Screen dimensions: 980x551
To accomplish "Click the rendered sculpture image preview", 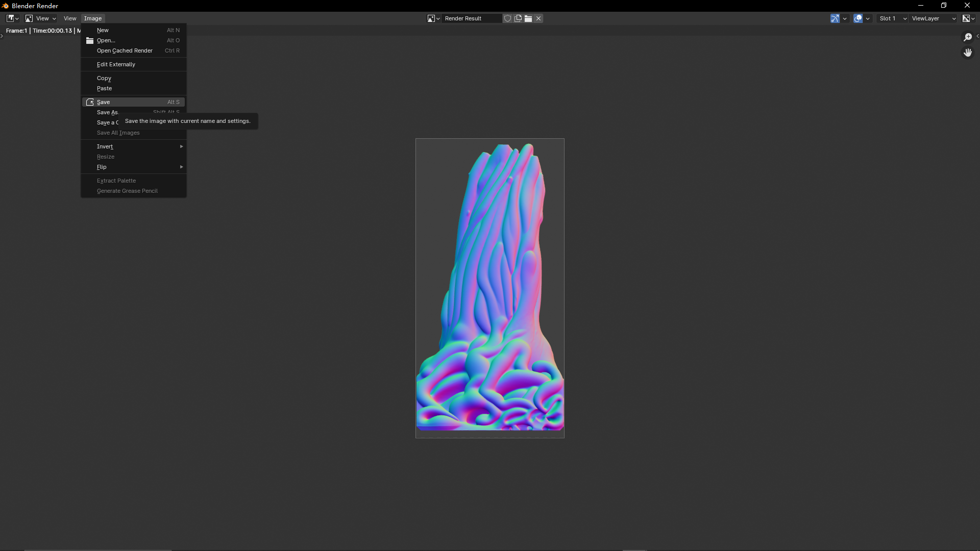I will [x=489, y=288].
